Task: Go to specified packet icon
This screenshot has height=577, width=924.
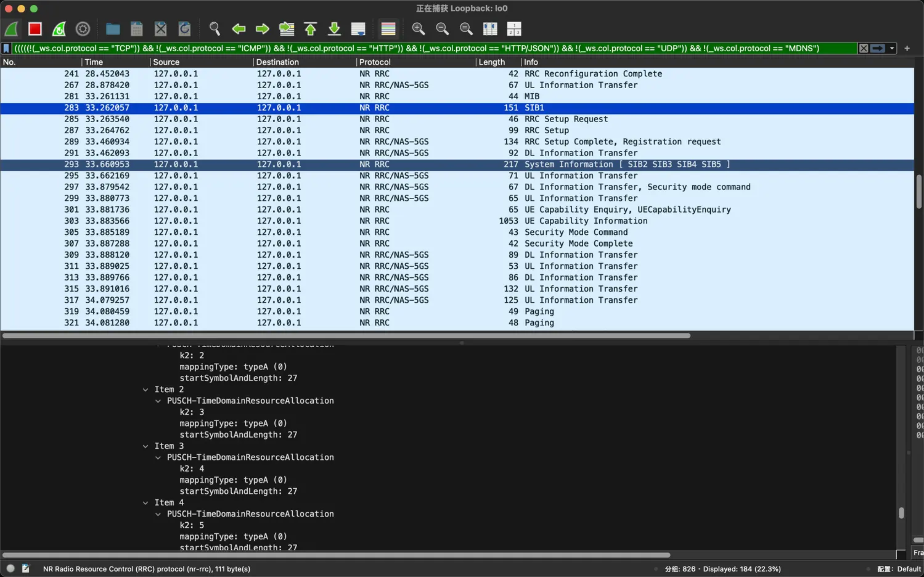Action: click(x=287, y=29)
